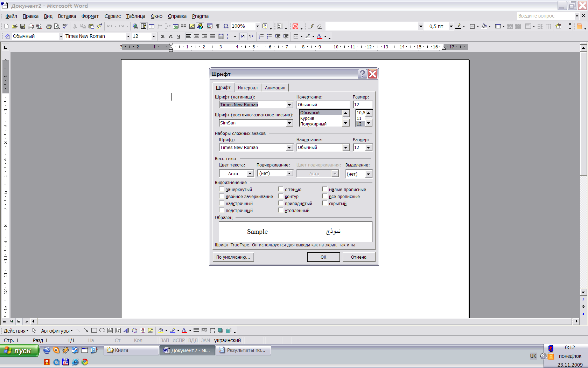Apply bulleted list icon

(x=269, y=36)
